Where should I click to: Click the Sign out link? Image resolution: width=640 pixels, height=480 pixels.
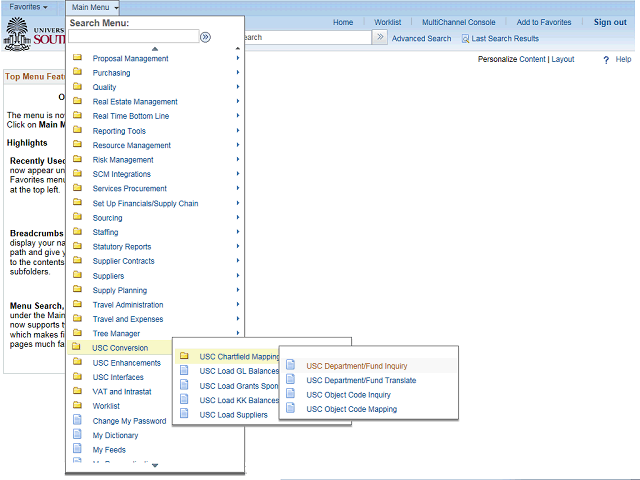610,22
